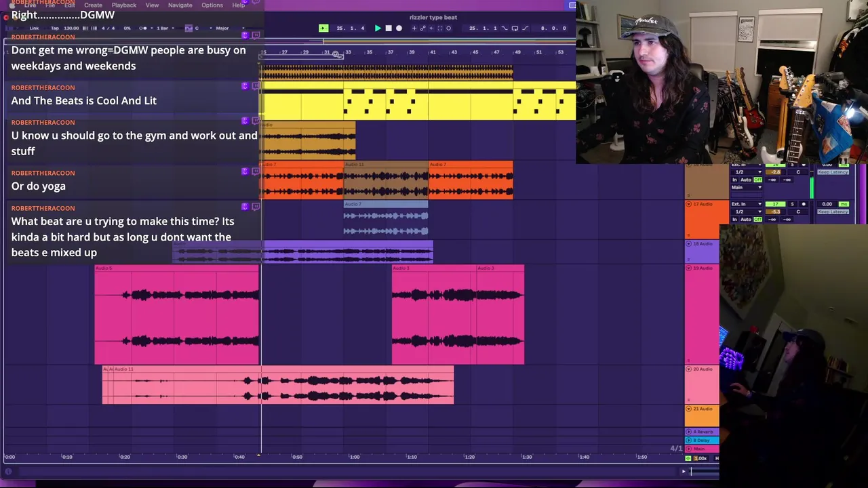The height and width of the screenshot is (488, 868).
Task: Toggle the green Follow button
Action: coord(323,28)
